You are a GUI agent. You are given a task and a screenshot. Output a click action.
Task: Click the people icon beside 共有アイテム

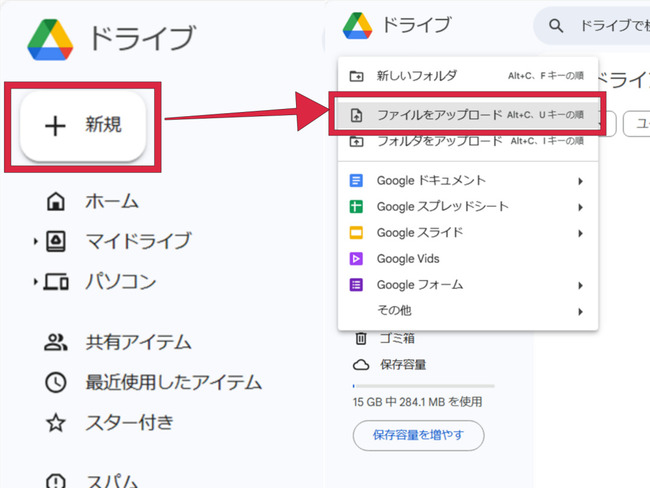point(56,342)
